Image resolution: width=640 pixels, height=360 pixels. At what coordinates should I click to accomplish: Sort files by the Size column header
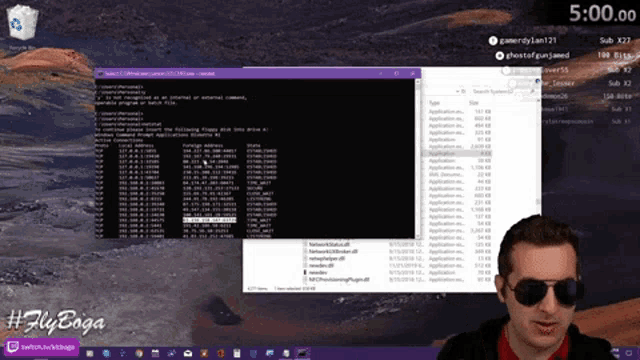473,103
